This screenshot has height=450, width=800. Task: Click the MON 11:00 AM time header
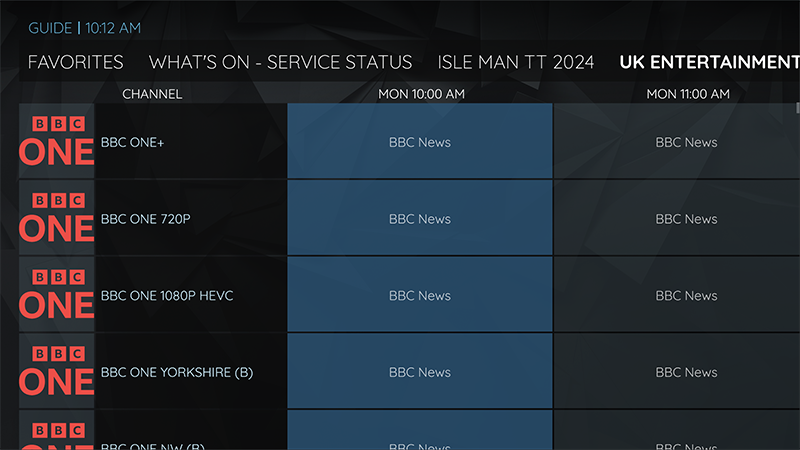click(688, 94)
